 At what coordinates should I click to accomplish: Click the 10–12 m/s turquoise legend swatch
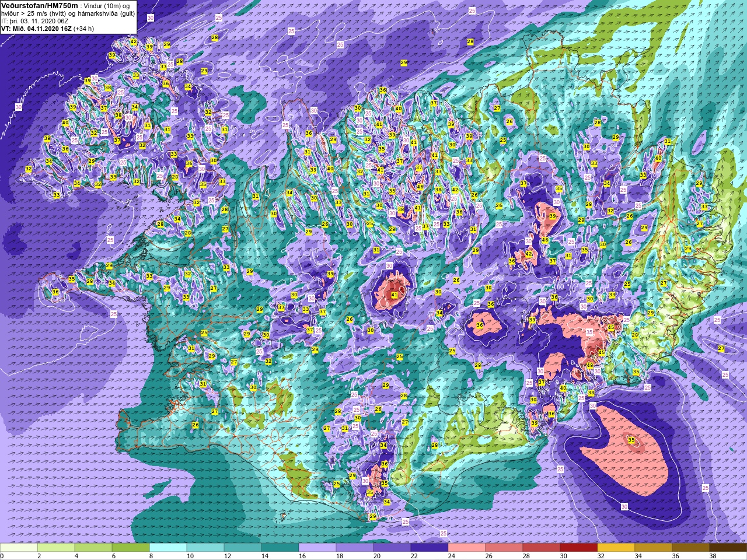tap(205, 548)
